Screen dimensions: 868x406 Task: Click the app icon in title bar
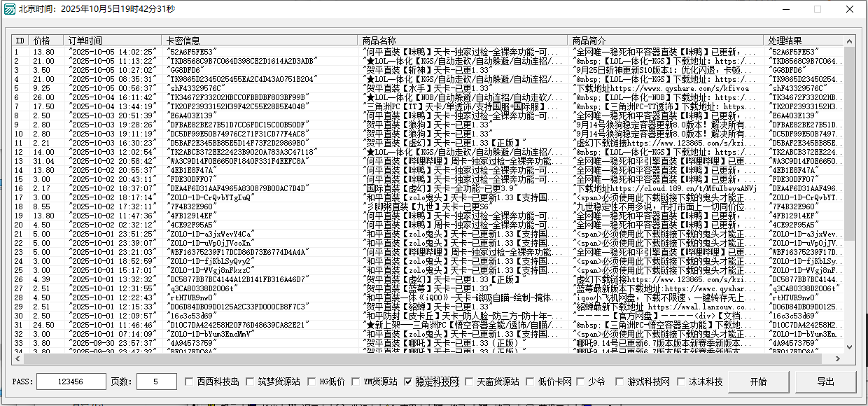(x=9, y=10)
